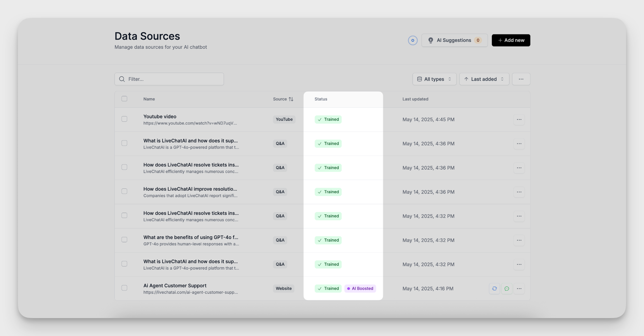Select checkbox for 'improve resolutio...' row
The image size is (644, 336).
tap(124, 191)
